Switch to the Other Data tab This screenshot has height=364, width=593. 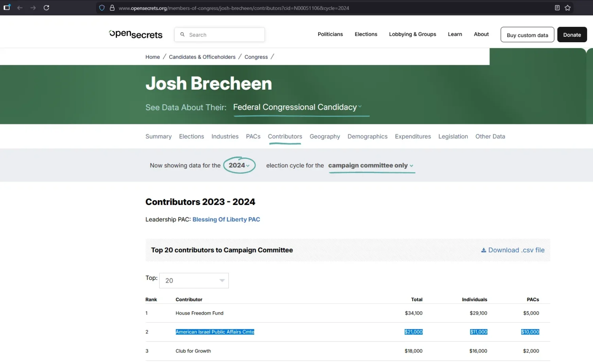click(x=490, y=137)
